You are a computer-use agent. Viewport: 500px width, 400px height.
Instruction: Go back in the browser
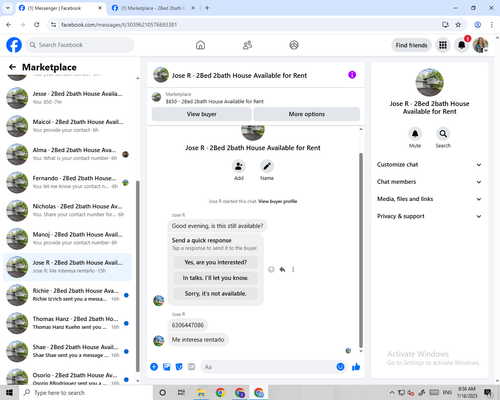[x=9, y=25]
